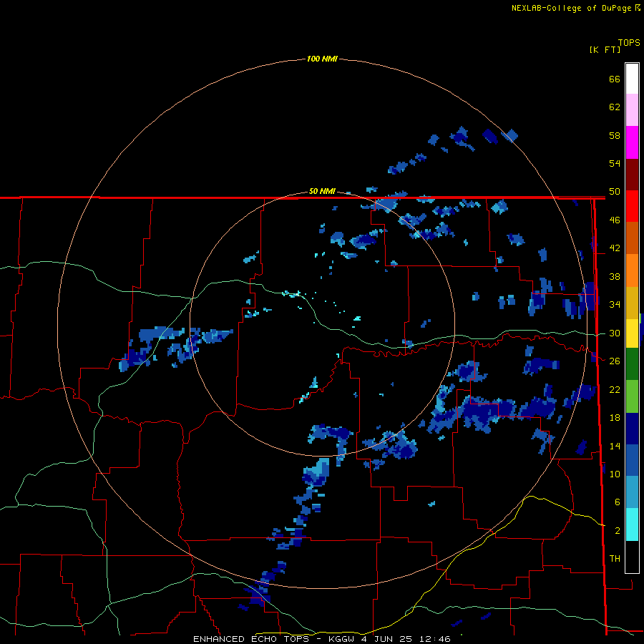
Task: Click the '62' legend value
Action: point(615,107)
